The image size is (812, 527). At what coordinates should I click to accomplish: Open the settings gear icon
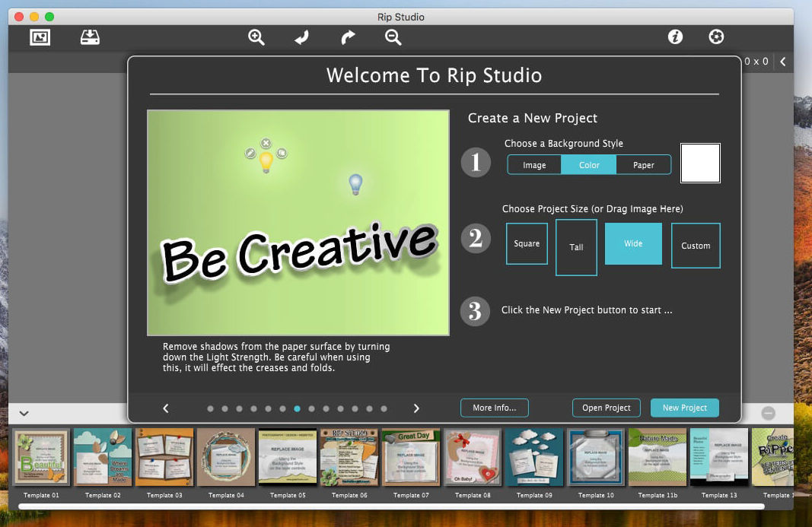[x=716, y=37]
